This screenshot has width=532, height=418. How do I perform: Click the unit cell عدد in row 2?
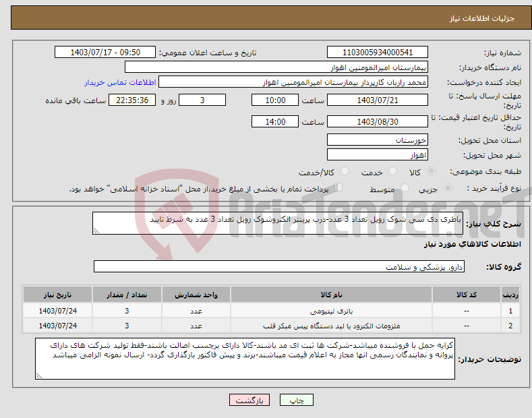(x=196, y=326)
